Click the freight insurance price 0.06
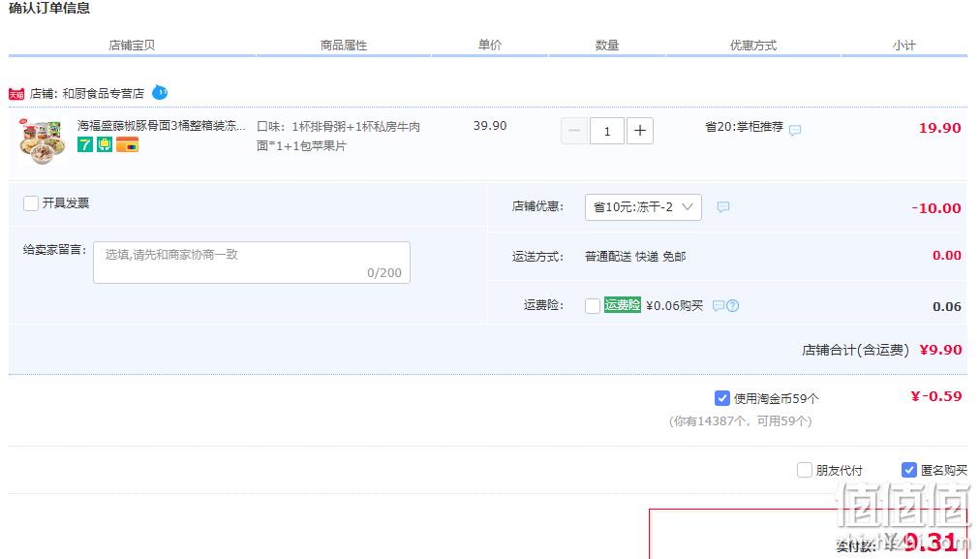This screenshot has width=980, height=559. coord(947,306)
